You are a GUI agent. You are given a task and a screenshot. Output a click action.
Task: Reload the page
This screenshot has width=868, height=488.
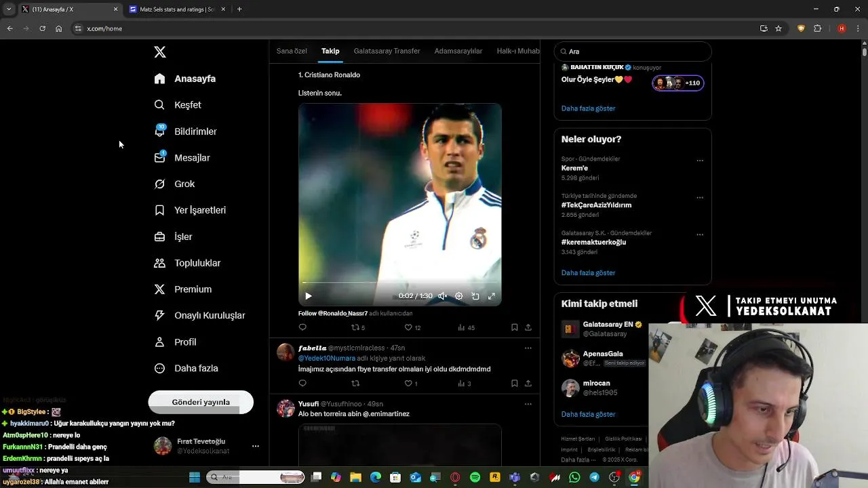(42, 28)
